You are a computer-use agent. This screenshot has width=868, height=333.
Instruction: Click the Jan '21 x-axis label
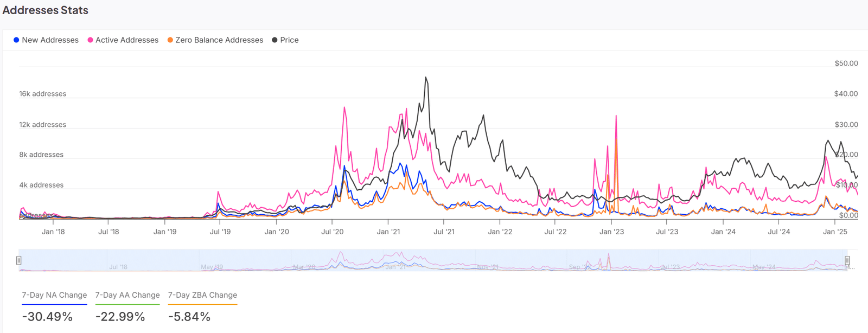[388, 232]
